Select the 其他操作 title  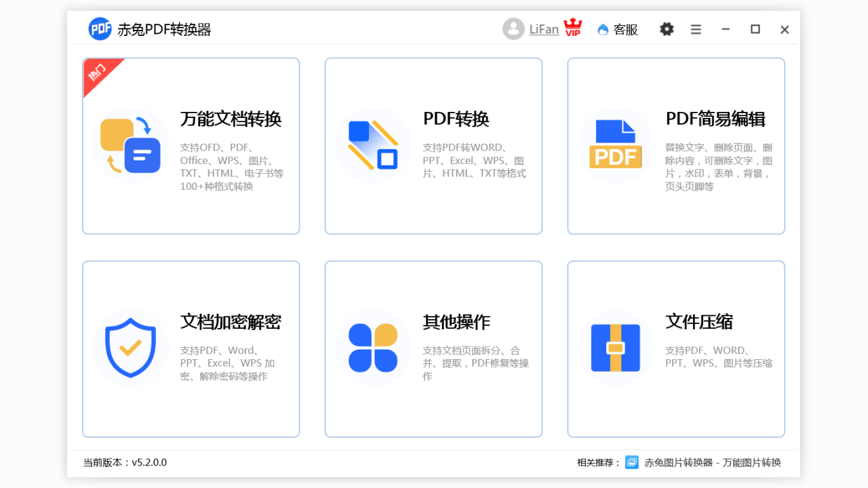point(456,322)
